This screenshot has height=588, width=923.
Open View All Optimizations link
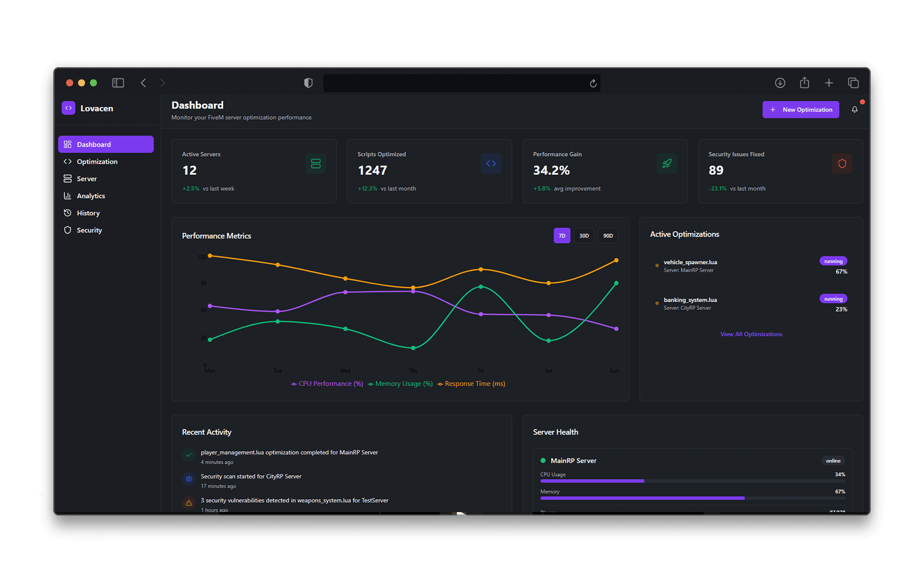751,334
